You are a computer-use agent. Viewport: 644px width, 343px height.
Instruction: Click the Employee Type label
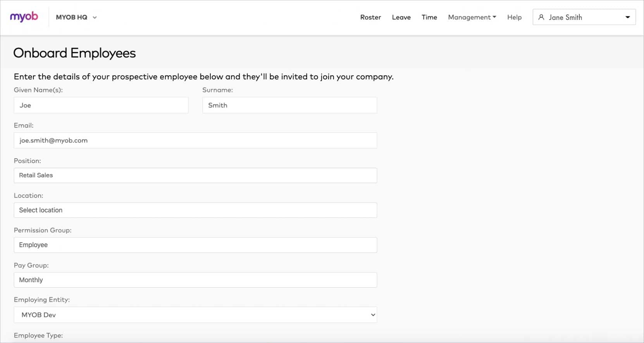tap(38, 335)
